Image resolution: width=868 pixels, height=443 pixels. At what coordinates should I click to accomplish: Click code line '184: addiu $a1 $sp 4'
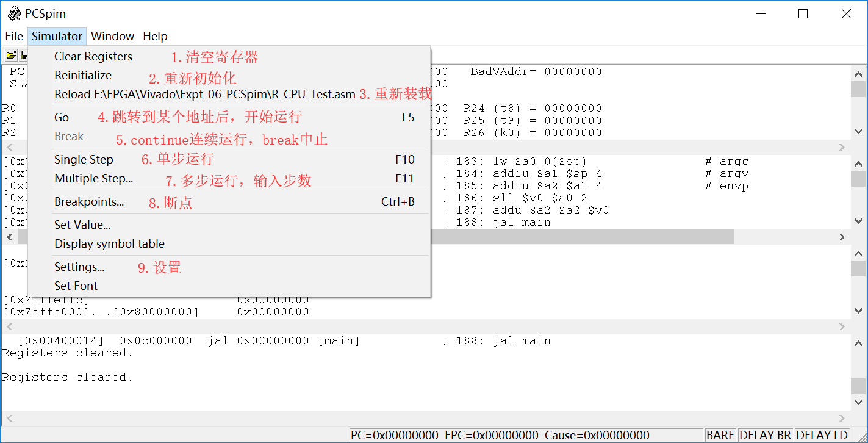pyautogui.click(x=529, y=174)
